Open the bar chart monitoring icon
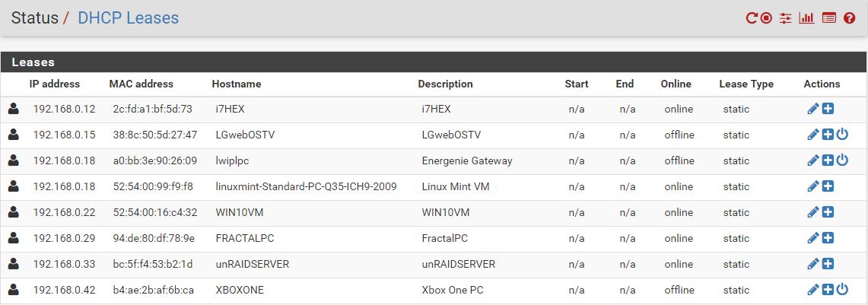Image resolution: width=868 pixels, height=305 pixels. point(806,18)
